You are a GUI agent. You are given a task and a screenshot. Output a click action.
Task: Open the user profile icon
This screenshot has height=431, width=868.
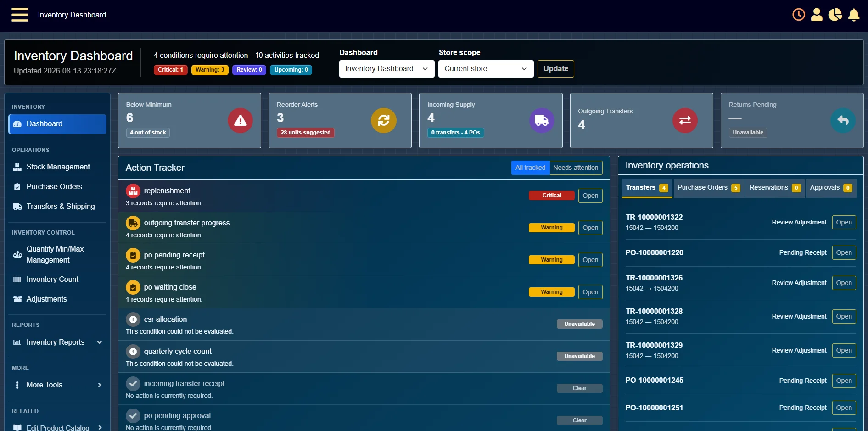tap(817, 15)
